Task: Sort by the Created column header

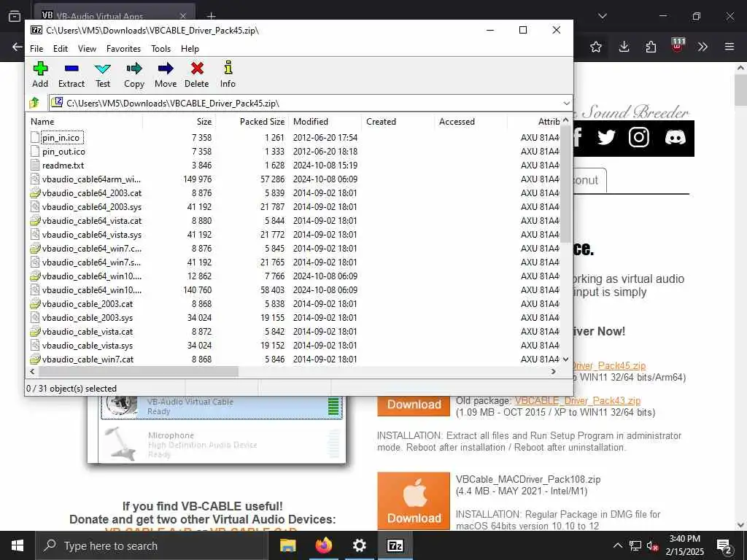Action: click(x=398, y=122)
